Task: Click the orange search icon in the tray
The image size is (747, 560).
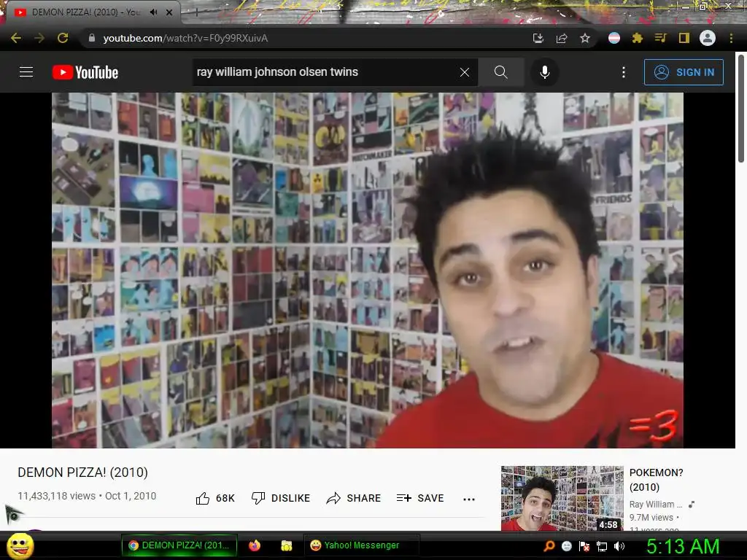Action: pyautogui.click(x=549, y=545)
